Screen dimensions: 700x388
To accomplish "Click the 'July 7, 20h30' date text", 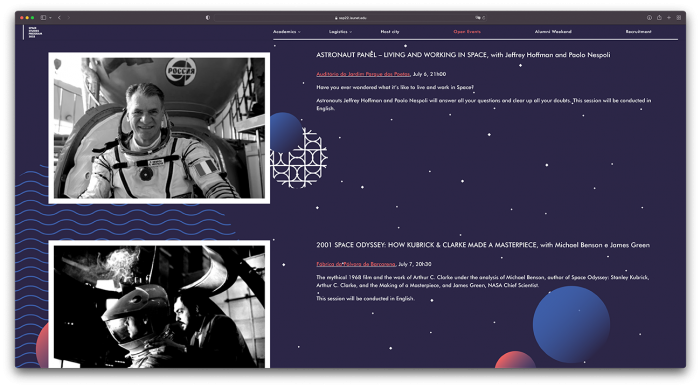I will pyautogui.click(x=415, y=264).
